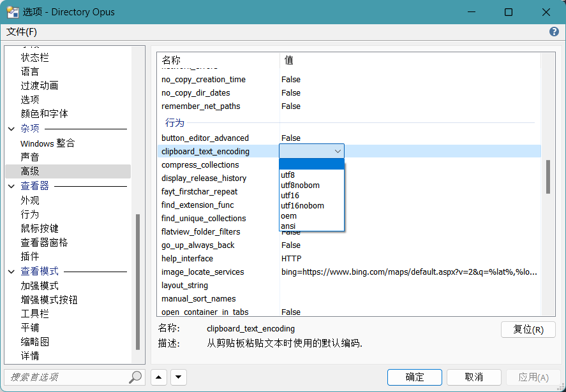The image size is (566, 392).
Task: Collapse the 查看模式 category
Action: pyautogui.click(x=11, y=272)
